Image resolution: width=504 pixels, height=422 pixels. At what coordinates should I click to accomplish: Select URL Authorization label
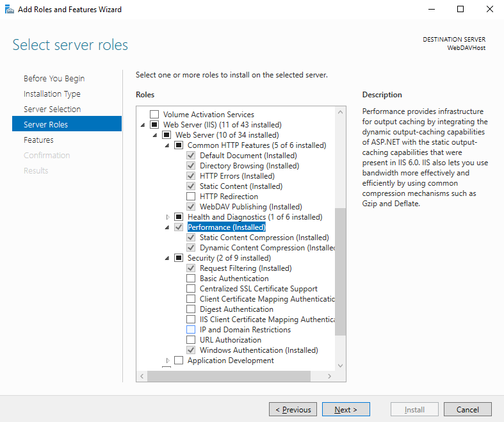click(x=231, y=340)
